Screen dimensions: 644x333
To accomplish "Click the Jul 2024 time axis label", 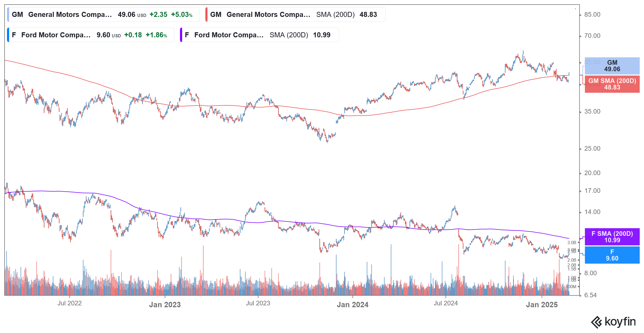I will (x=446, y=303).
